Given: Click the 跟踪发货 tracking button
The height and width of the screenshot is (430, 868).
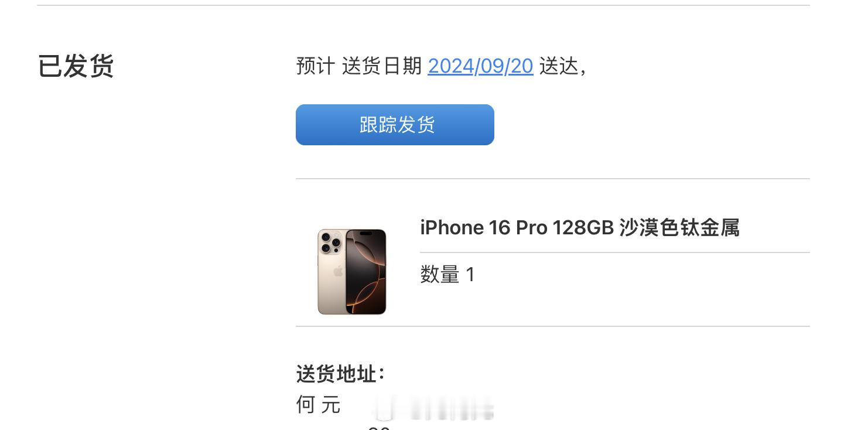Looking at the screenshot, I should [395, 125].
